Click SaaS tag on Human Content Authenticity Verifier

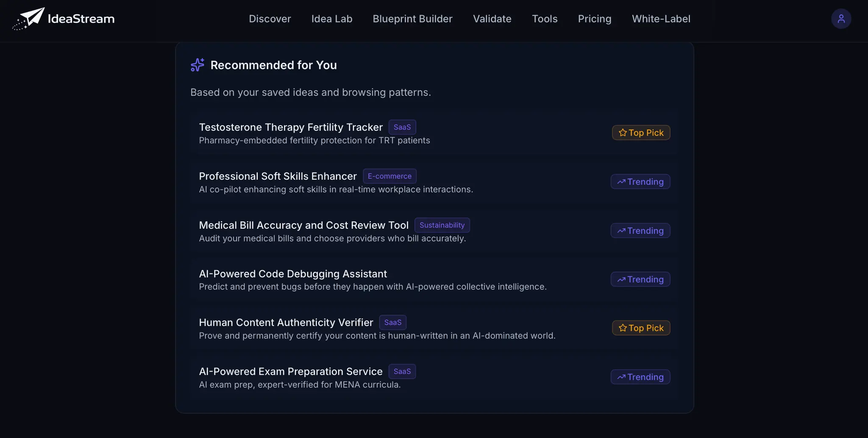pyautogui.click(x=393, y=322)
